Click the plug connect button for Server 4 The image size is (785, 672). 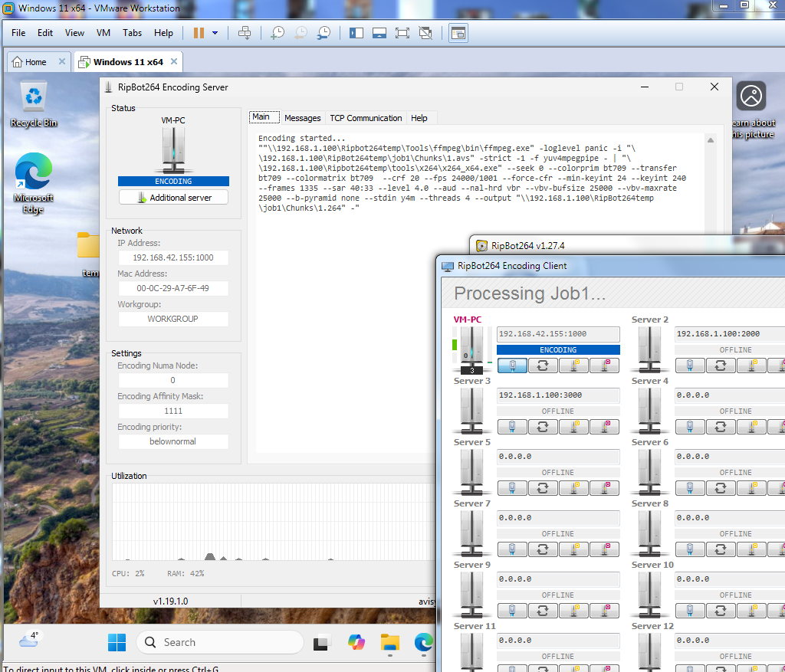pyautogui.click(x=690, y=427)
